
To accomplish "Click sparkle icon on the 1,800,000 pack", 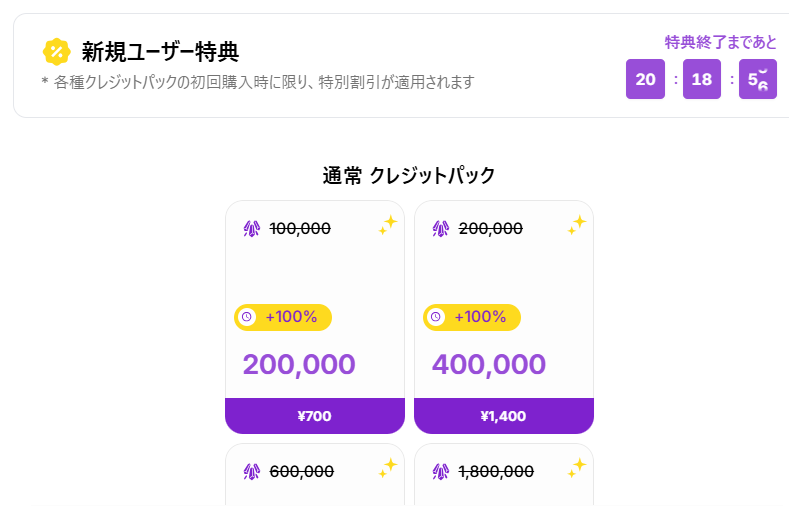I will tap(577, 468).
